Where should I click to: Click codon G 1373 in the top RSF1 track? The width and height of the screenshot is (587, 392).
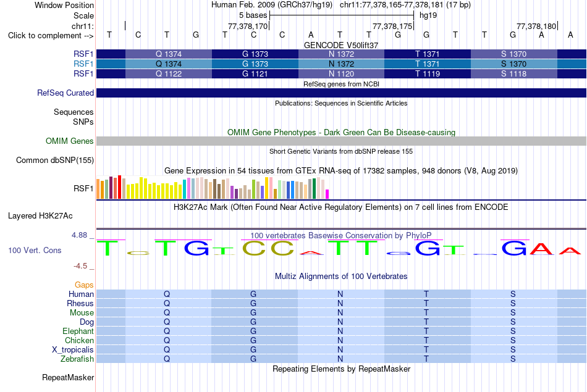[x=255, y=54]
